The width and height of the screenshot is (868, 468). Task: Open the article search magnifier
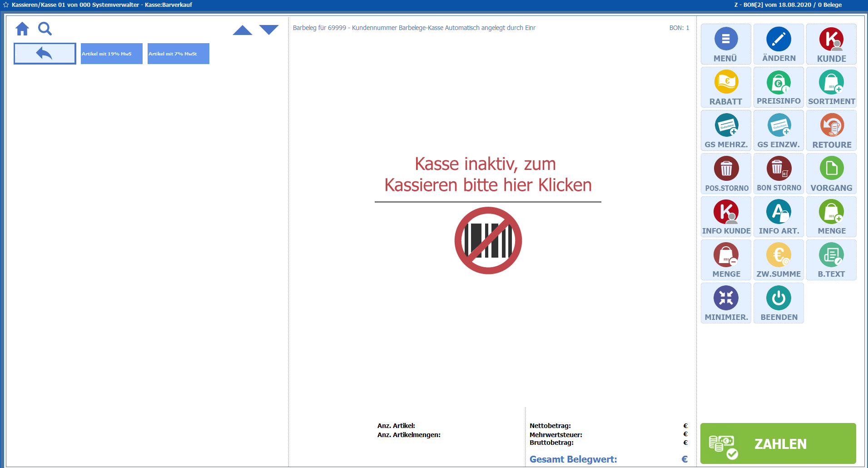[45, 29]
